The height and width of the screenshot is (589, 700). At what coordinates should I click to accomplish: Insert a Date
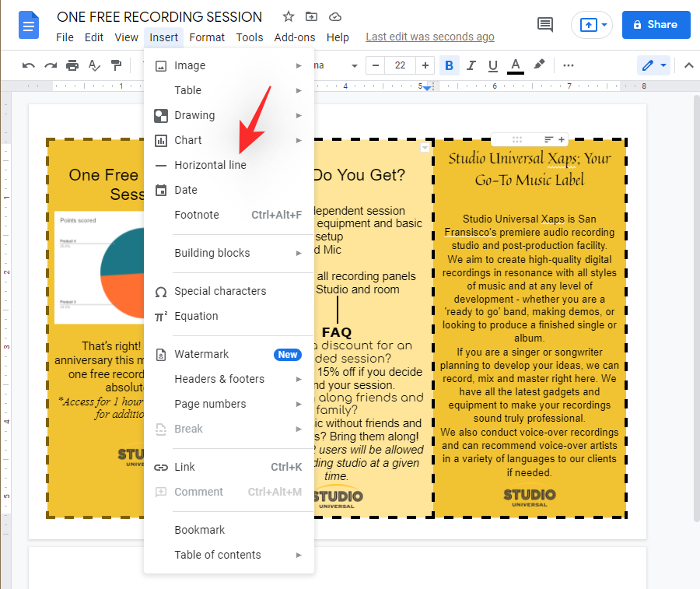229,190
